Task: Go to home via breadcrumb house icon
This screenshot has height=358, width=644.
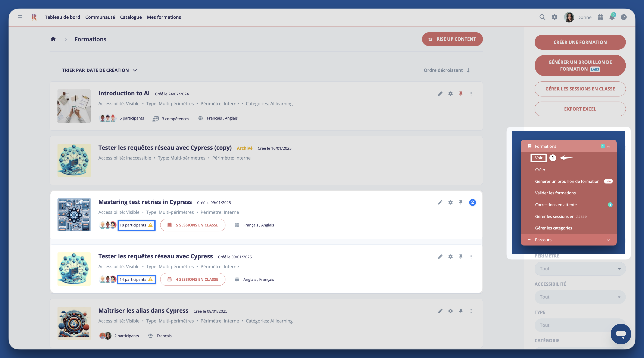Action: 53,39
